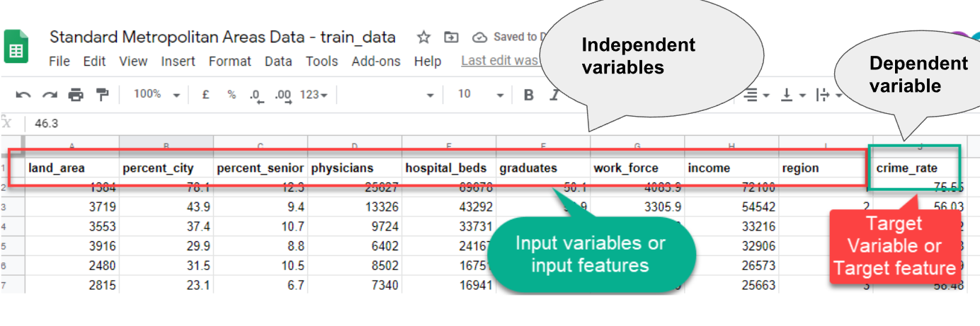This screenshot has height=326, width=980.
Task: Select the income header cell
Action: point(731,168)
